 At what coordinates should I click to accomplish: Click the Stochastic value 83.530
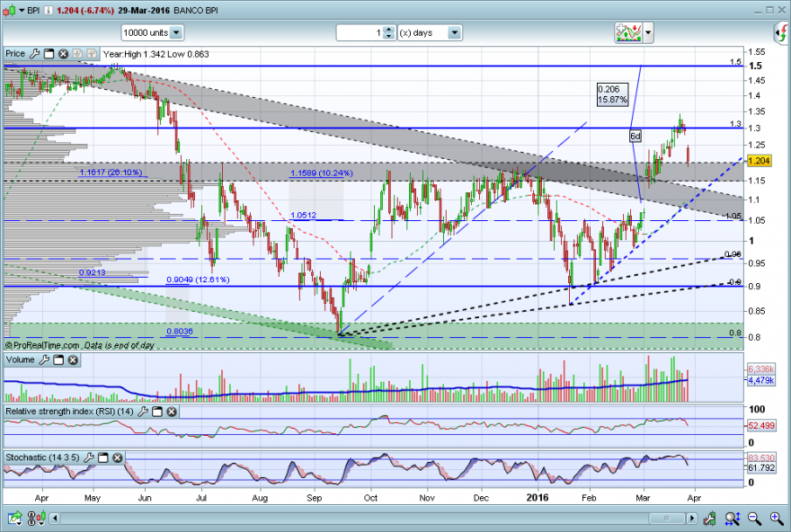pyautogui.click(x=760, y=458)
